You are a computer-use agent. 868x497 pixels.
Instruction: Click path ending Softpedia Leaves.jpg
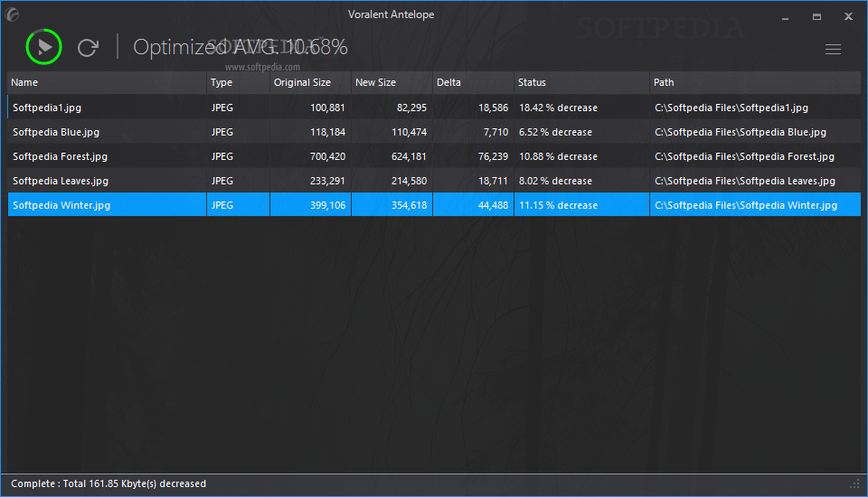pos(744,181)
